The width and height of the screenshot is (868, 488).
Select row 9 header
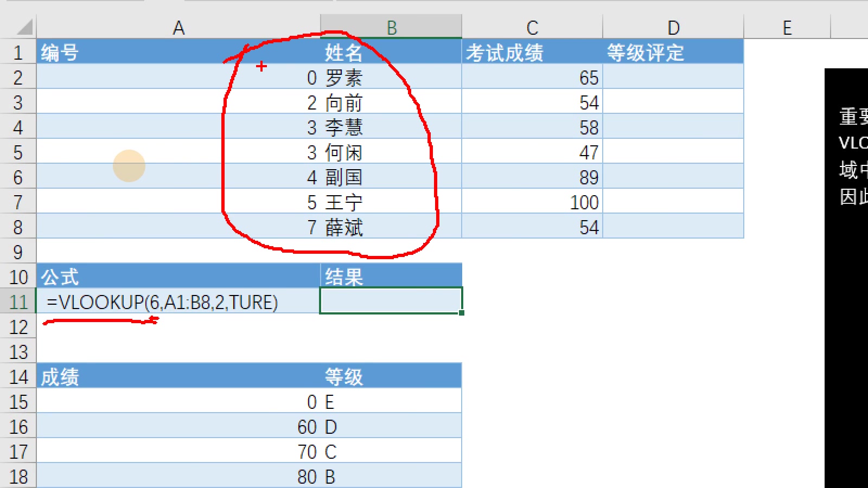(18, 252)
